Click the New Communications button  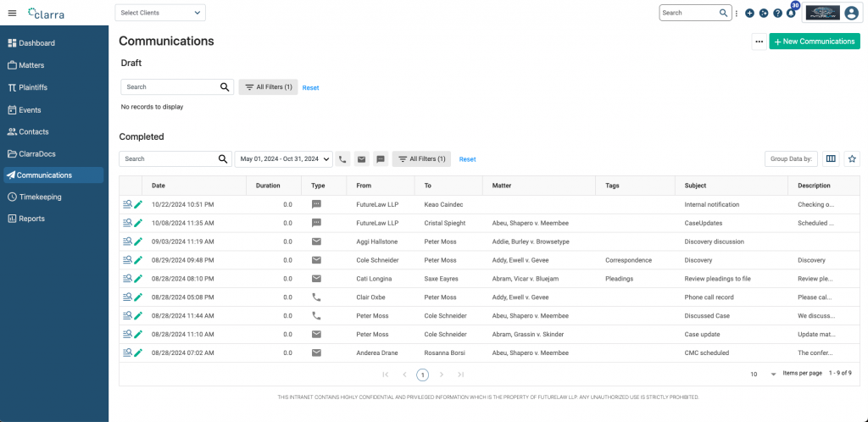[x=814, y=42]
